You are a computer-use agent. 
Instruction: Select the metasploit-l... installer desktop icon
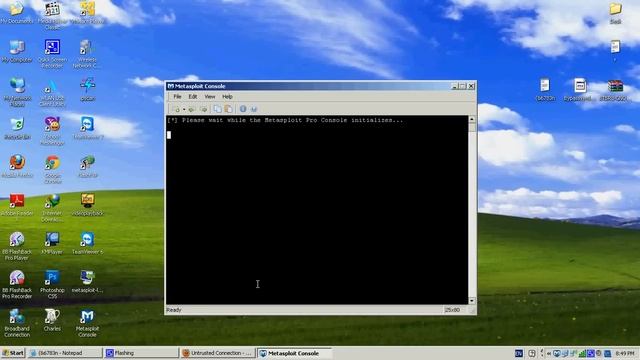87,281
